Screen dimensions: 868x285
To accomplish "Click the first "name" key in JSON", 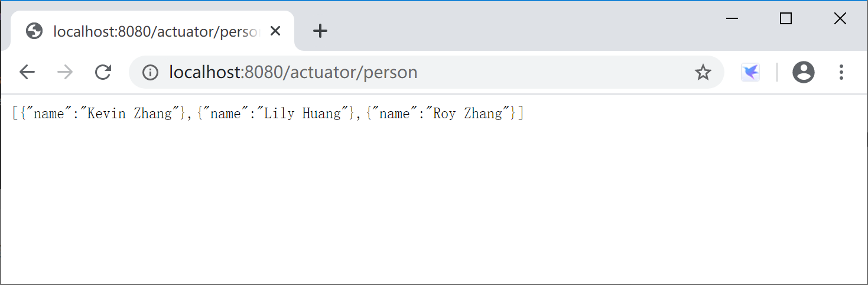I will [x=49, y=114].
